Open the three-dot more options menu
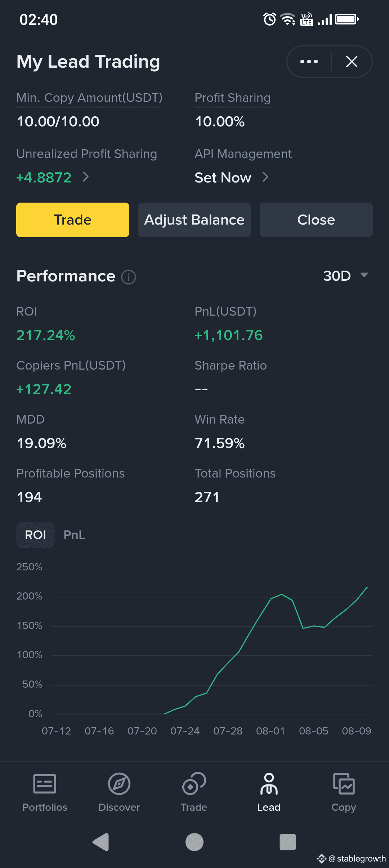 (x=309, y=62)
